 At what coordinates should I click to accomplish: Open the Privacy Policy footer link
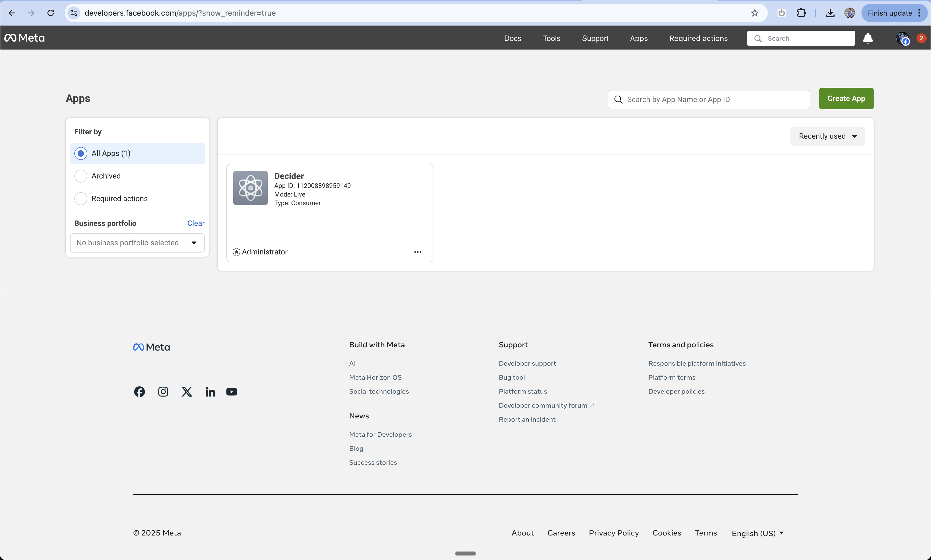(613, 533)
